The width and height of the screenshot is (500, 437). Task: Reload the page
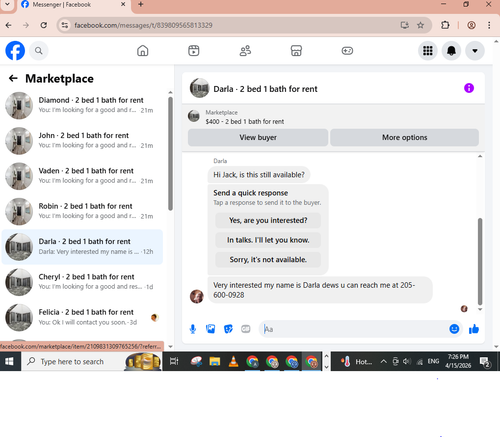[44, 25]
